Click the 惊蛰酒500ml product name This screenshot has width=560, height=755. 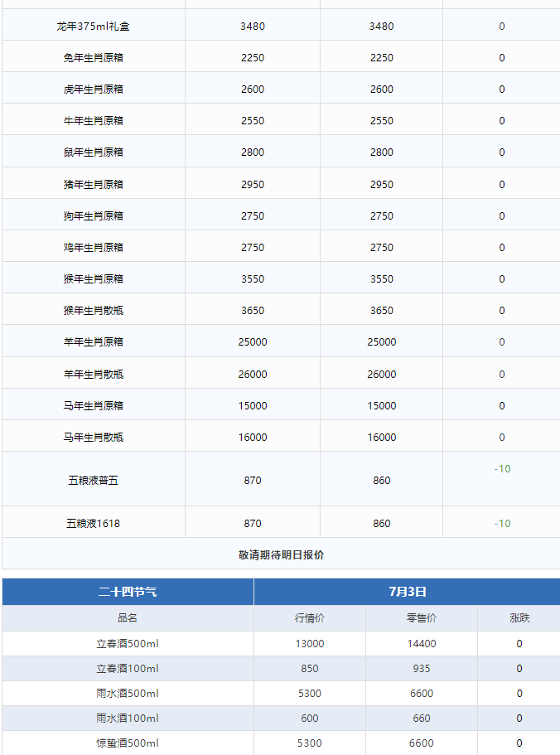click(128, 743)
